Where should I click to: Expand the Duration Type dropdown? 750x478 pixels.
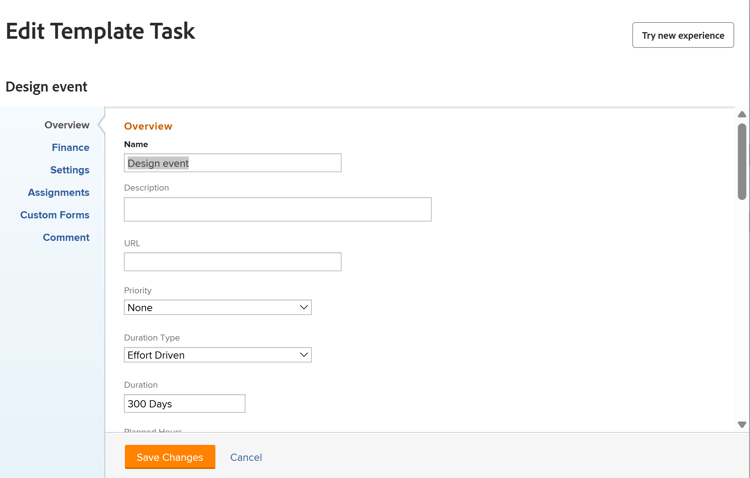[217, 355]
